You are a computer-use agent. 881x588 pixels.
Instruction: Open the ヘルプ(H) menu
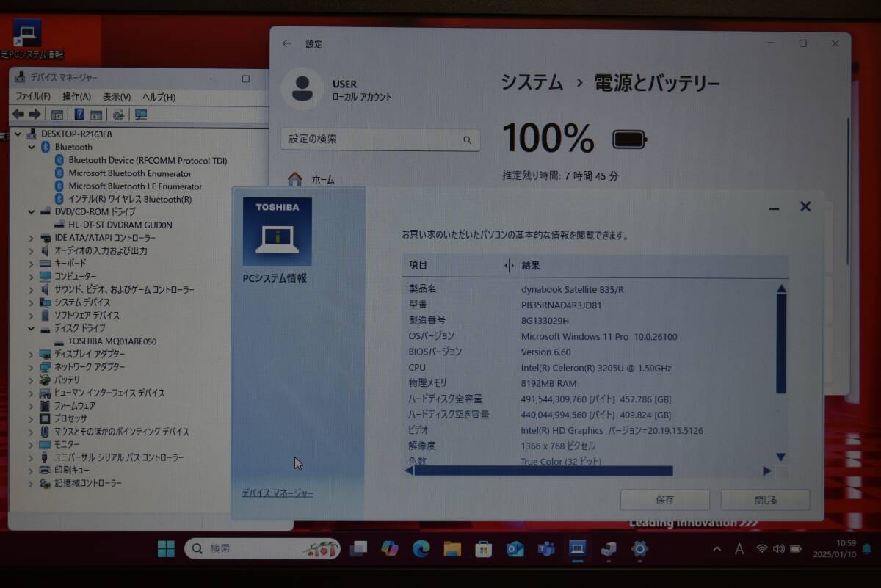click(159, 96)
